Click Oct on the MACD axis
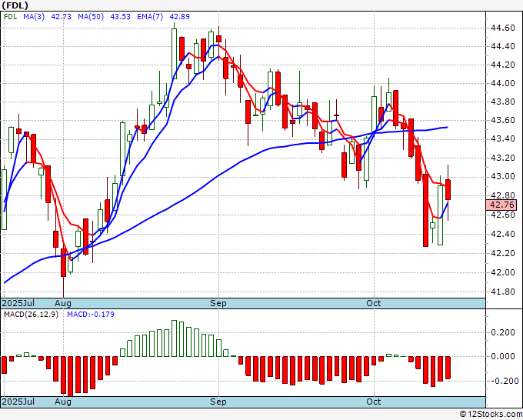 click(373, 402)
